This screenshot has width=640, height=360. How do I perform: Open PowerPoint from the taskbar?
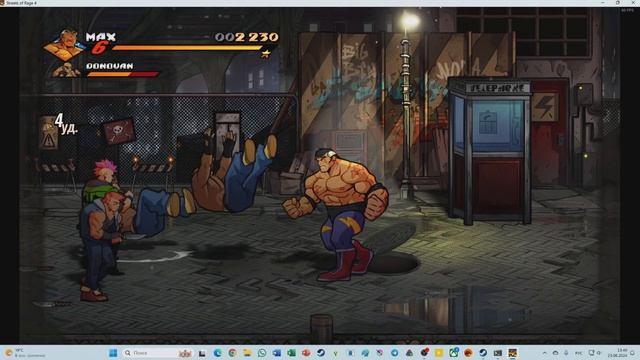[x=306, y=353]
